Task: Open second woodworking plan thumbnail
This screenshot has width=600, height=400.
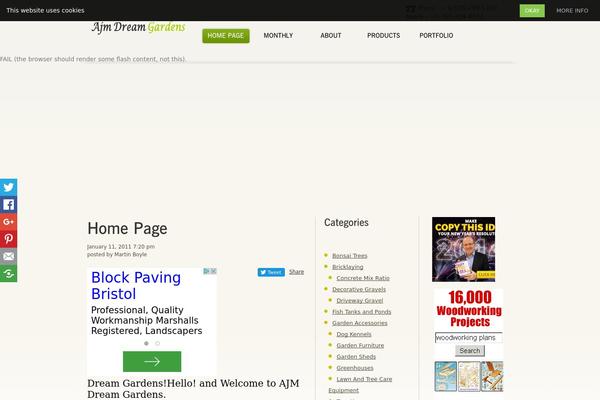Action: [469, 376]
